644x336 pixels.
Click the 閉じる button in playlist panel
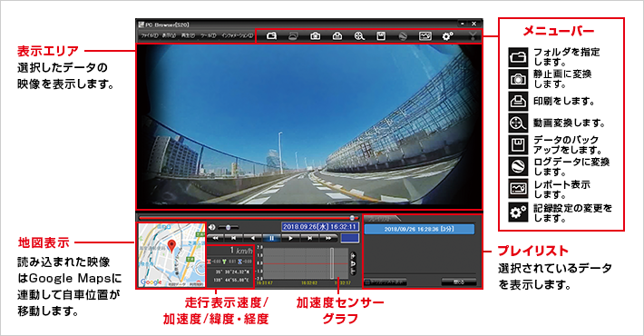pyautogui.click(x=459, y=282)
